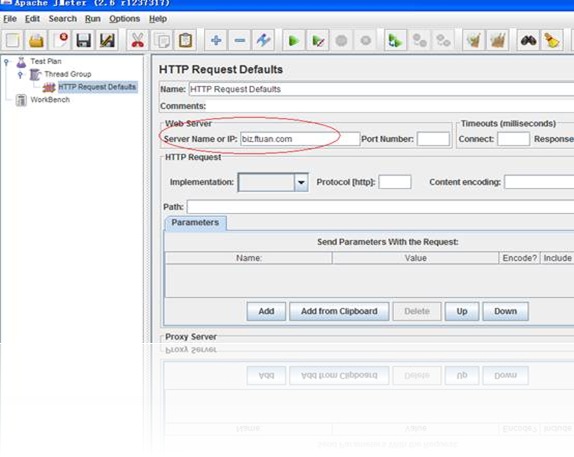Click the Down button
The width and height of the screenshot is (574, 457).
point(506,311)
